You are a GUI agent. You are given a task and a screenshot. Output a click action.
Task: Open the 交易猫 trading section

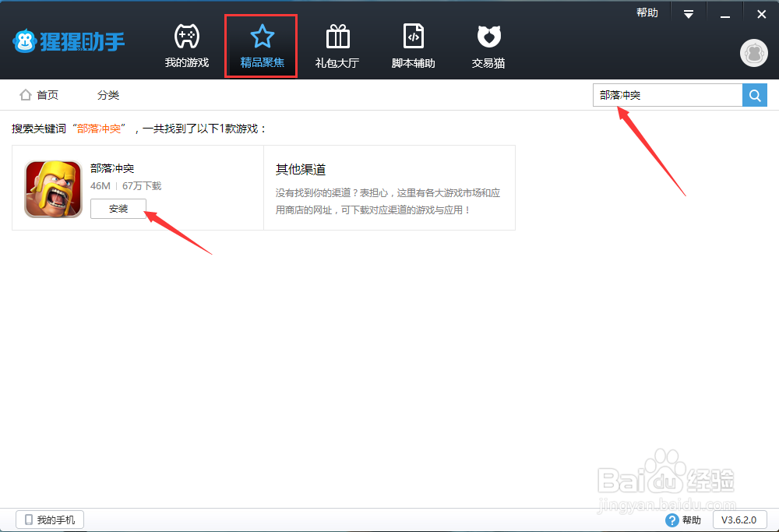(488, 44)
